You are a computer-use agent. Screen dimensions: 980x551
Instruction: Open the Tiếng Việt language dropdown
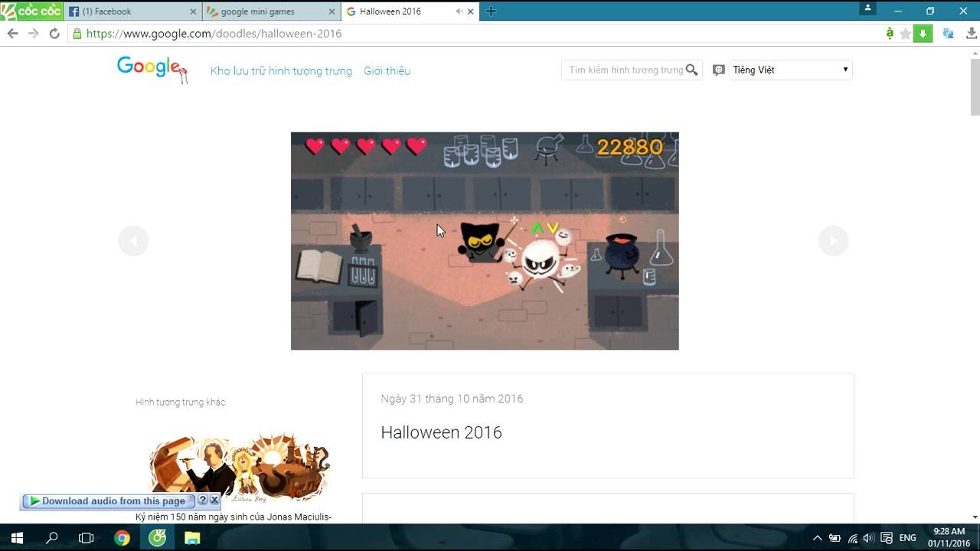791,70
